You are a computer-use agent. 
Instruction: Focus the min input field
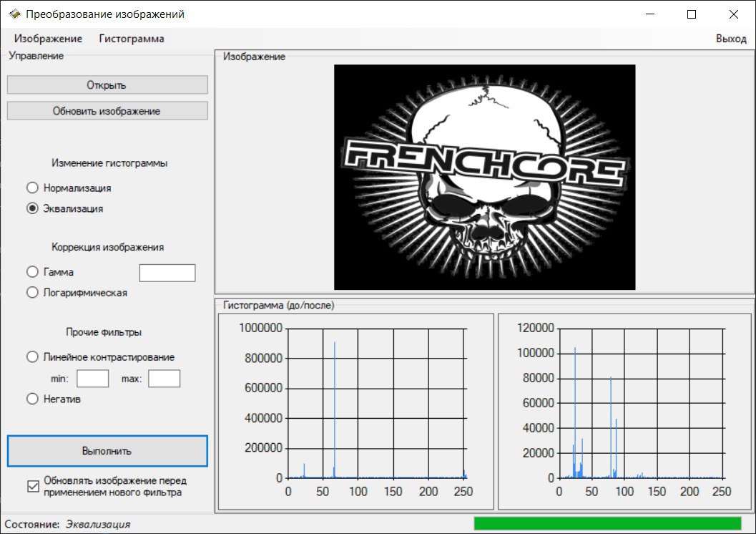click(x=92, y=379)
